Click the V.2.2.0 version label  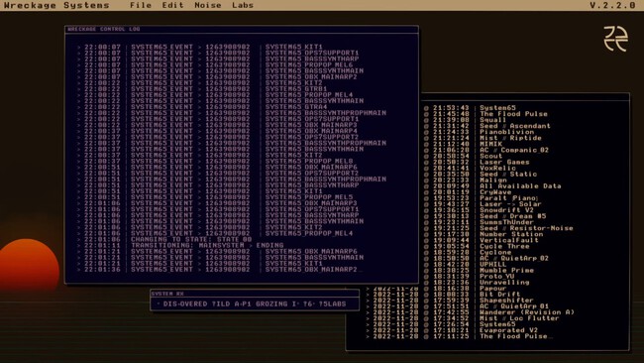612,5
